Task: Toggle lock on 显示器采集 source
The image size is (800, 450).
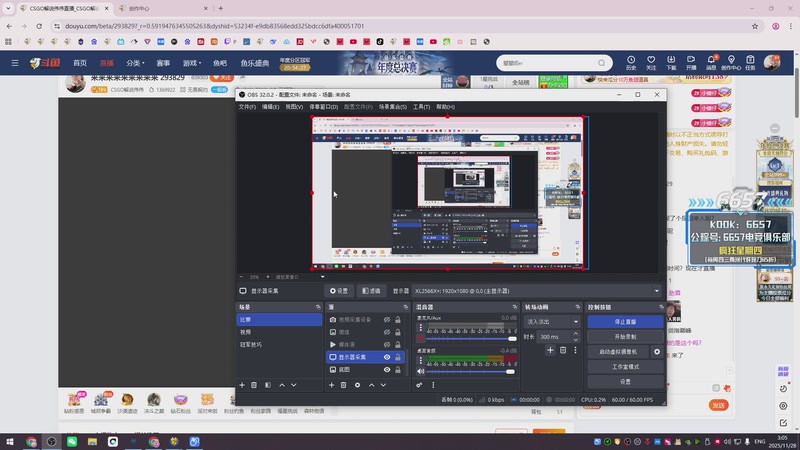Action: pyautogui.click(x=398, y=357)
